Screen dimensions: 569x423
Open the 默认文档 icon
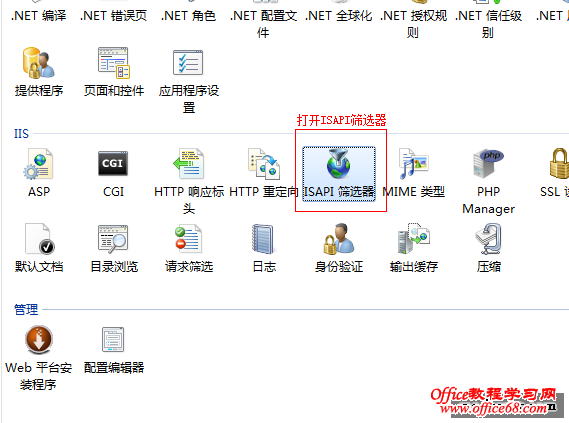39,239
